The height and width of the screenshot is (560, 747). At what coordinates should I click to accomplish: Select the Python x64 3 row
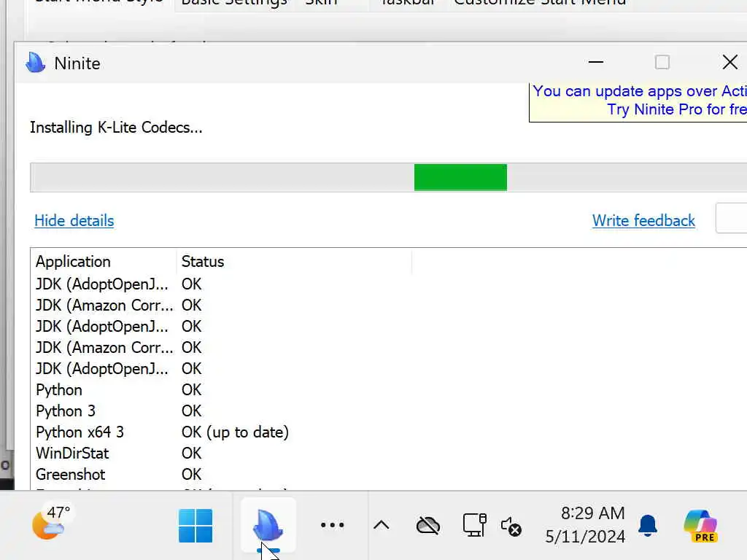[x=388, y=432]
